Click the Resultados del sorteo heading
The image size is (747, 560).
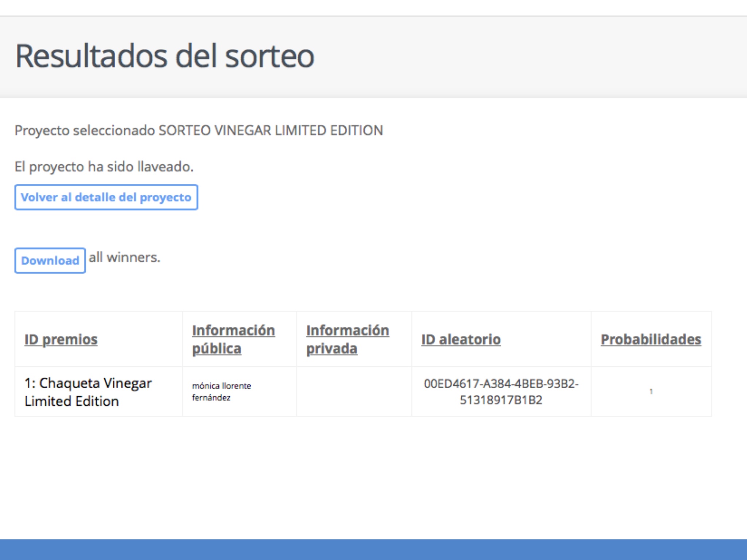pos(165,56)
